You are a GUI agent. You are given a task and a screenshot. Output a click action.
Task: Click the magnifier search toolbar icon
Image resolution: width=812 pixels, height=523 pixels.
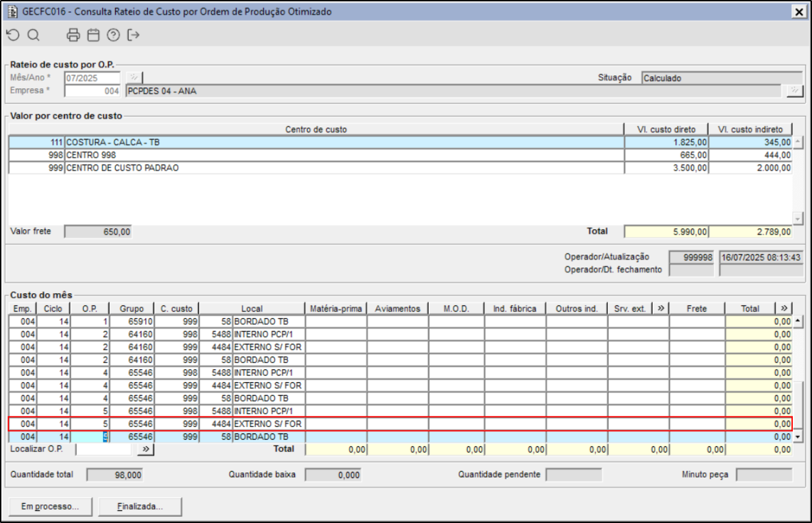click(x=33, y=35)
